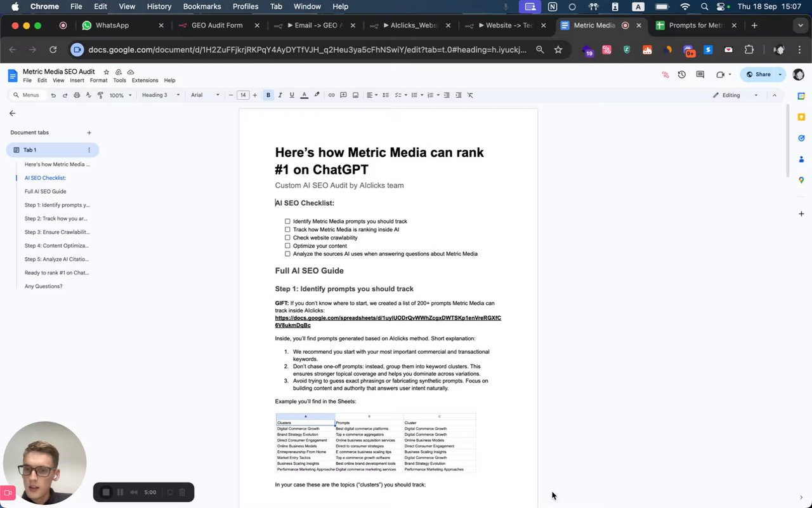Jump to 'Any Questions?' in the outline
This screenshot has width=812, height=508.
click(x=43, y=286)
